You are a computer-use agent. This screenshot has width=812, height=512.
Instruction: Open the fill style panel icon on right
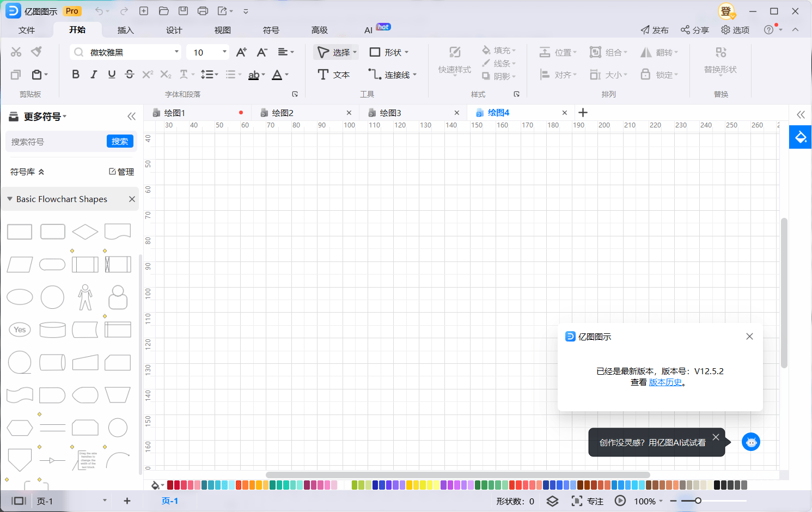(801, 137)
